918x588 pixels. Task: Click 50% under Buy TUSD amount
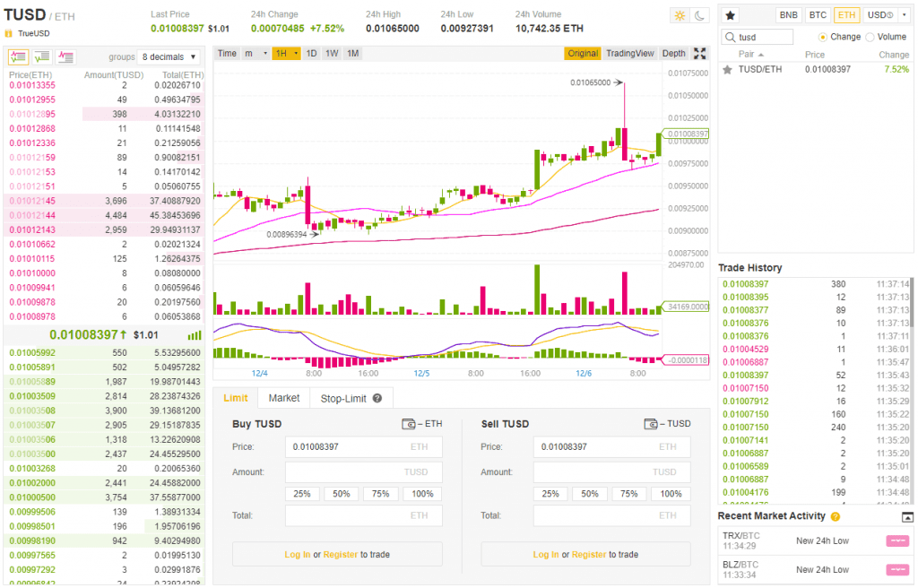(x=342, y=494)
